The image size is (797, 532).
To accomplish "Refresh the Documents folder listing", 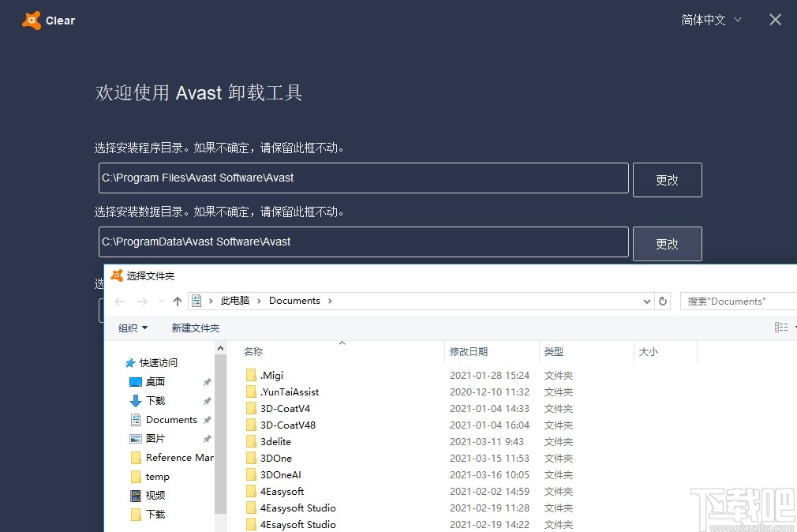I will pyautogui.click(x=663, y=301).
